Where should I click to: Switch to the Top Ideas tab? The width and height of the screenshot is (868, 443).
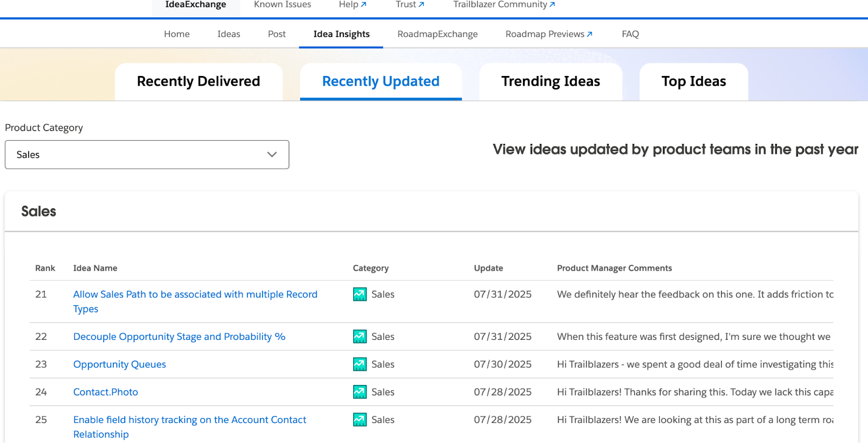pos(694,81)
